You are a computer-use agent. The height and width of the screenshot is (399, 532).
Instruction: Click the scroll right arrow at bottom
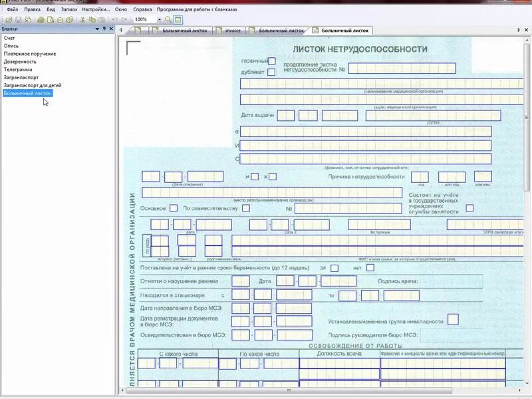pos(520,390)
